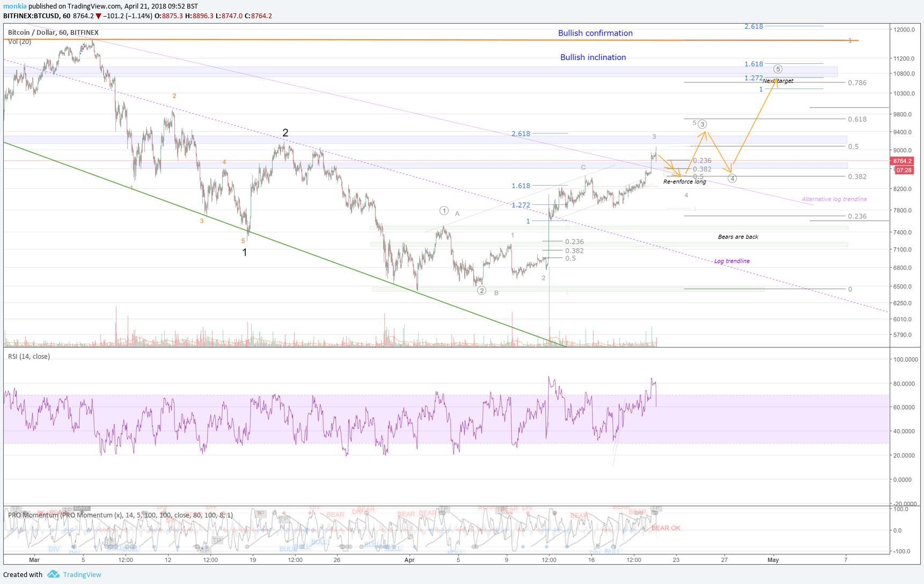
Task: Click the 07:28 bar countdown tag
Action: click(904, 170)
